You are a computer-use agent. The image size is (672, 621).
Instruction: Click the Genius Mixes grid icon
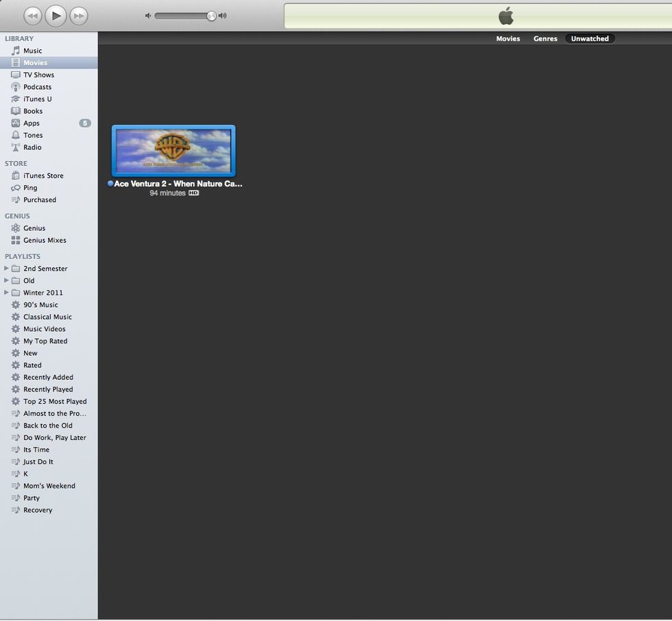tap(15, 241)
